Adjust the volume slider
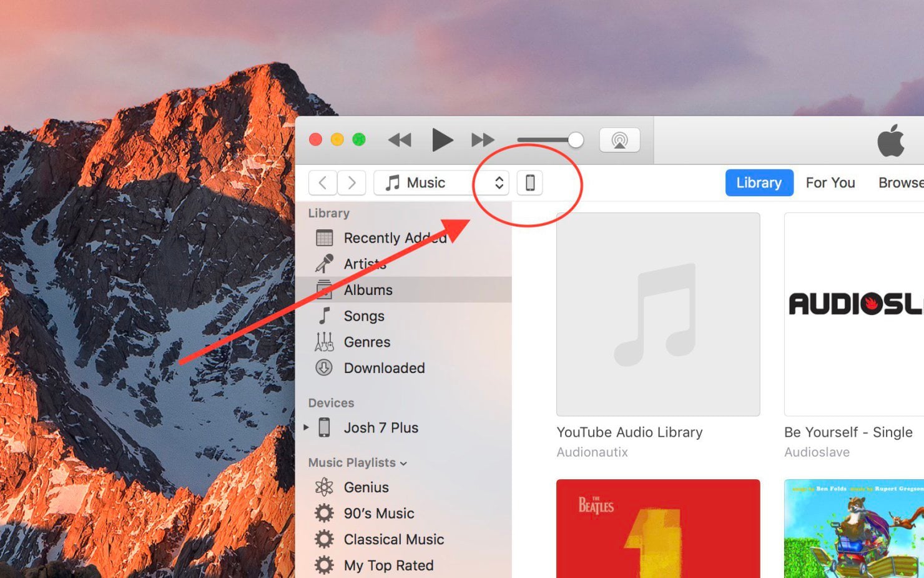 (x=575, y=139)
